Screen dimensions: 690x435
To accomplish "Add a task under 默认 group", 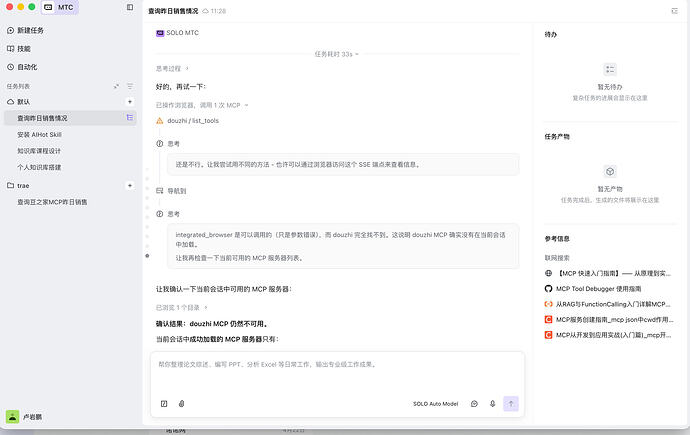I will pos(130,102).
